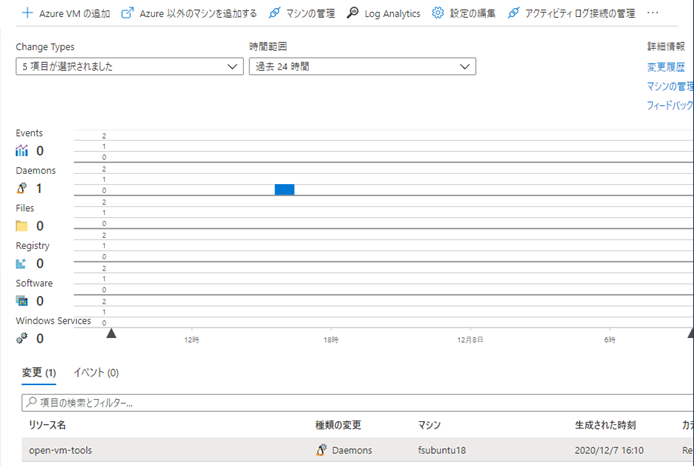Click the Files folder icon
The image size is (694, 466).
tap(21, 226)
